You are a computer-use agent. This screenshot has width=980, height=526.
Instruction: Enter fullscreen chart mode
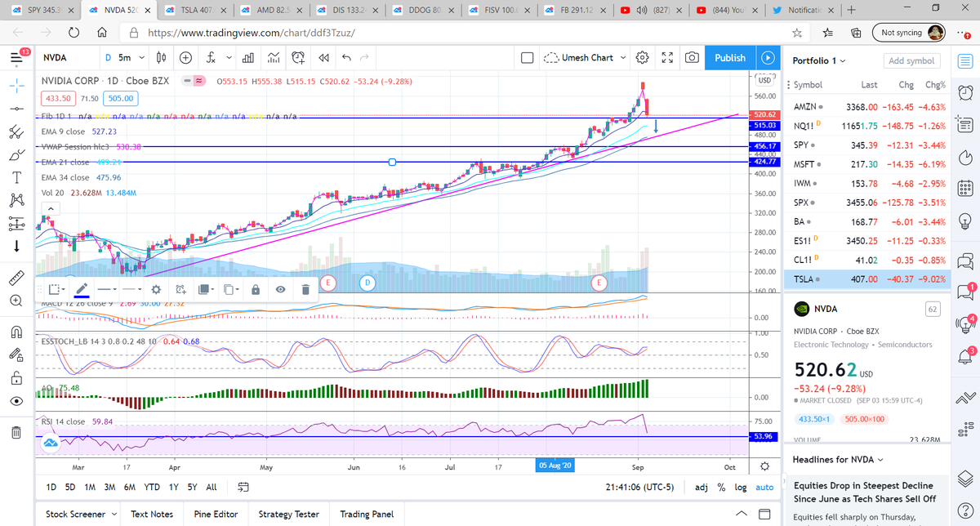point(666,58)
